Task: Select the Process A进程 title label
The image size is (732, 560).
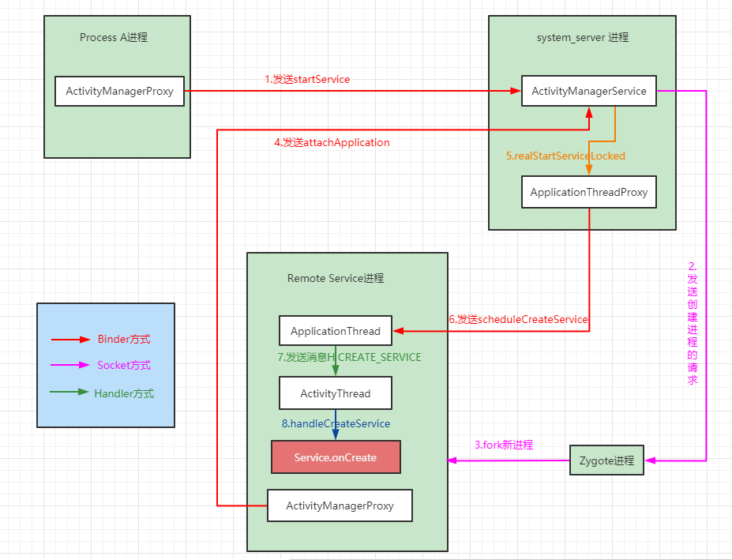Action: 114,37
